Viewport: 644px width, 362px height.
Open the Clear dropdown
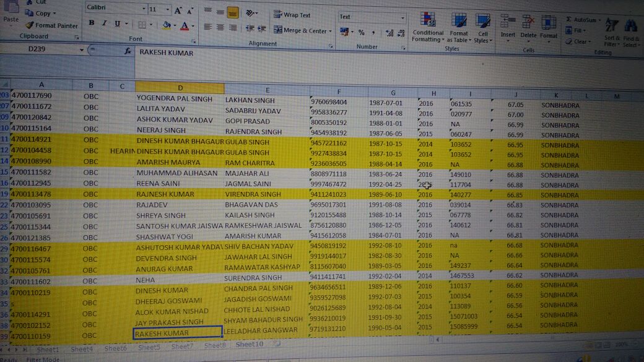tap(579, 41)
